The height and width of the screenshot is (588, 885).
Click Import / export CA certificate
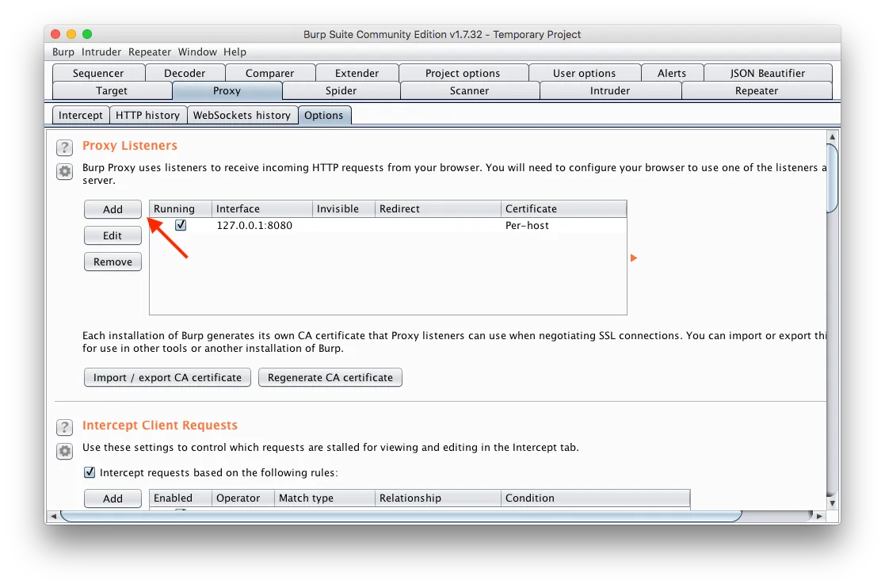[x=167, y=377]
